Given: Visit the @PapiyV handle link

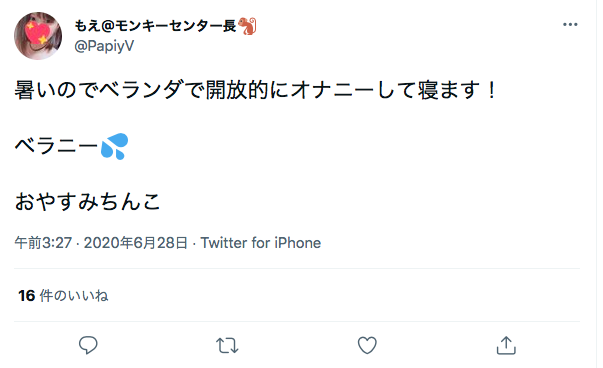Looking at the screenshot, I should tap(104, 46).
